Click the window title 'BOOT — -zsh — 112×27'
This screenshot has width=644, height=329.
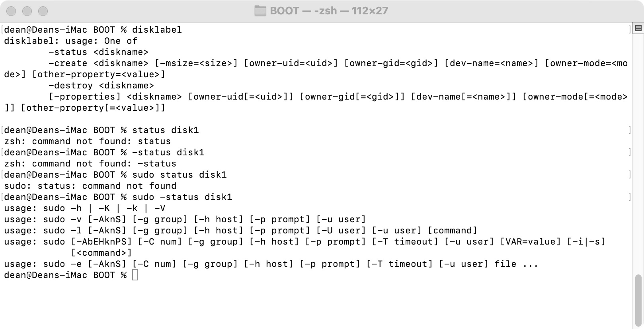pyautogui.click(x=329, y=11)
